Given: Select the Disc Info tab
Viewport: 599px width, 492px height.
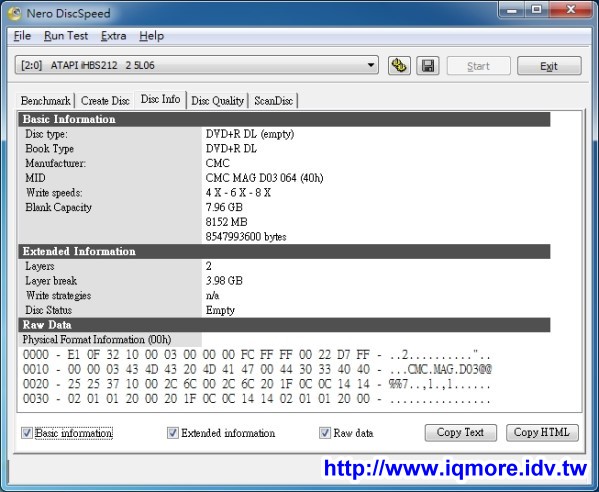Looking at the screenshot, I should coord(160,99).
